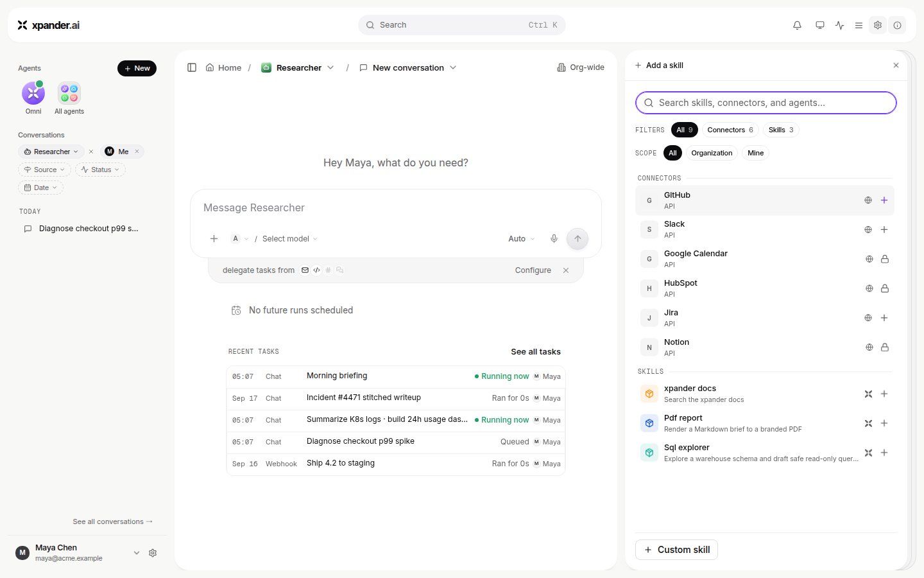Click the monitor icon in top bar
This screenshot has height=578, width=924.
coord(819,25)
